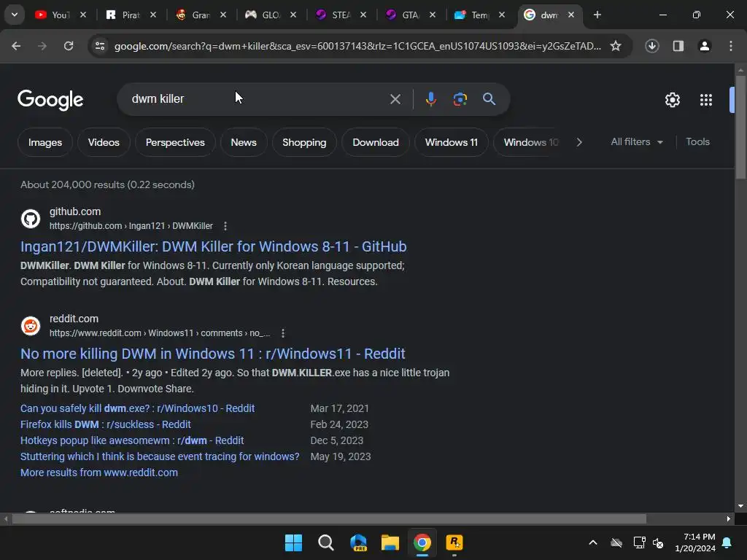Open Stuttering event tracing link

[x=160, y=456]
